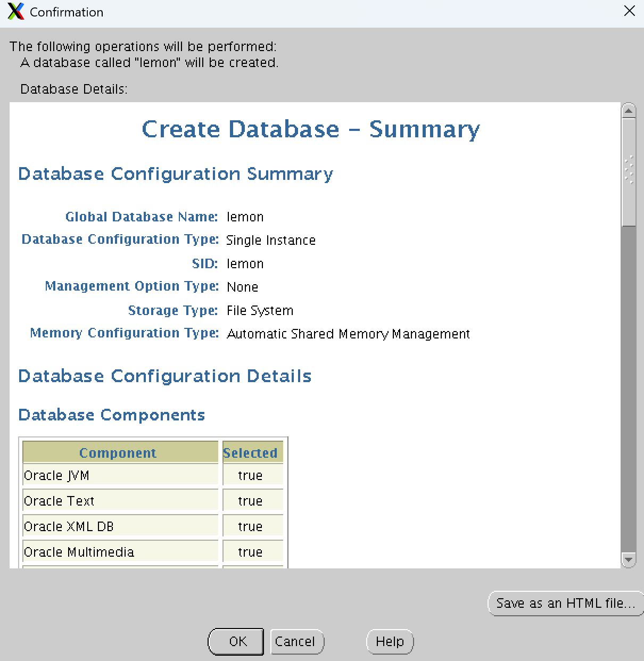Click 'A database called lemon will be created' text
644x661 pixels.
pos(150,62)
